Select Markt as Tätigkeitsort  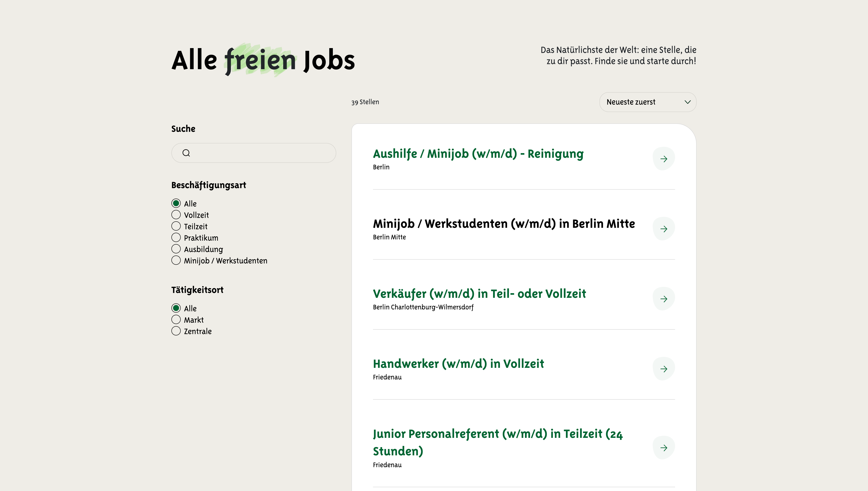[x=176, y=320]
